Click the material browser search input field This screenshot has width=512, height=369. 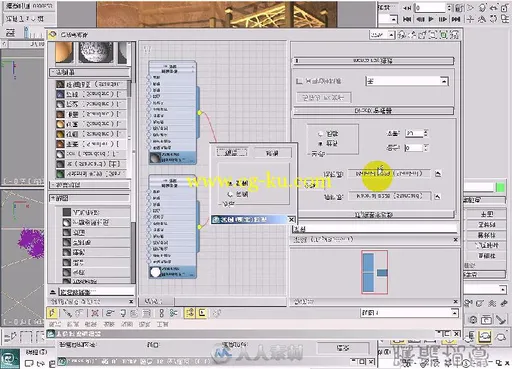click(x=96, y=292)
